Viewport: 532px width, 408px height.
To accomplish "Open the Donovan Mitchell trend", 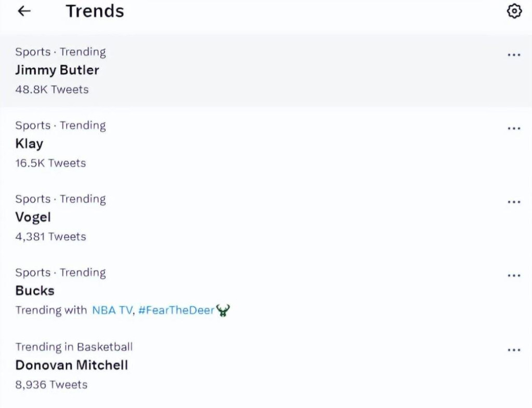I will (72, 365).
